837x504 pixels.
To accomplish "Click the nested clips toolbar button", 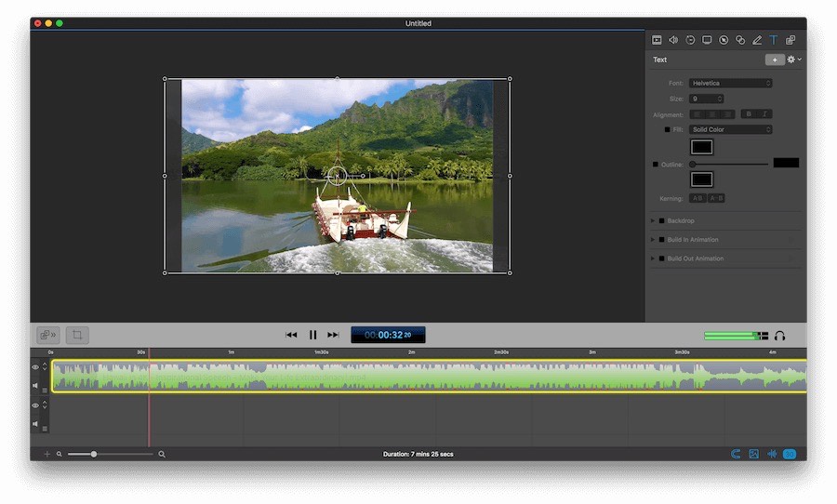I will 48,335.
